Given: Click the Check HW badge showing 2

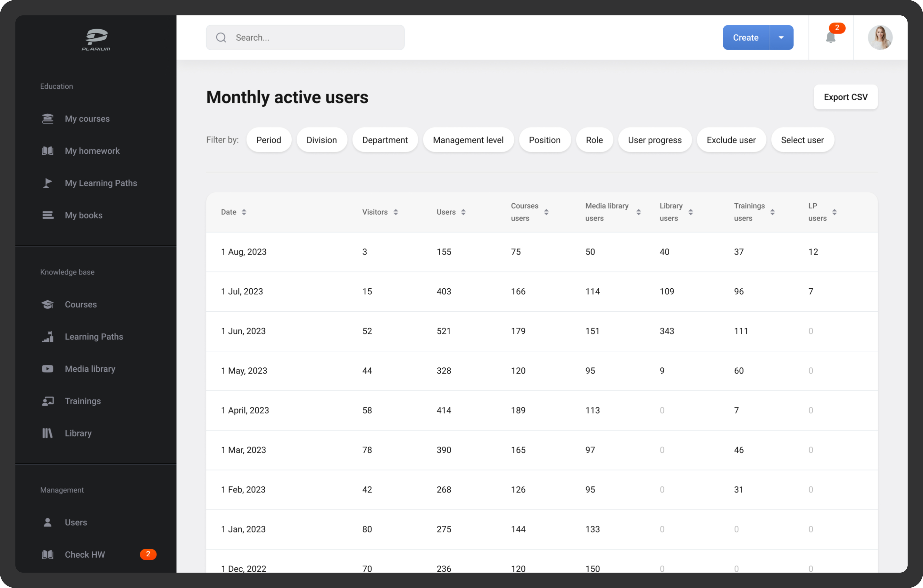Looking at the screenshot, I should coord(148,554).
